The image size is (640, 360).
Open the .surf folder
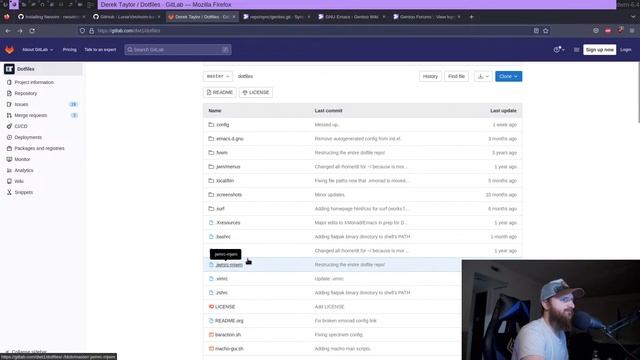pyautogui.click(x=220, y=209)
